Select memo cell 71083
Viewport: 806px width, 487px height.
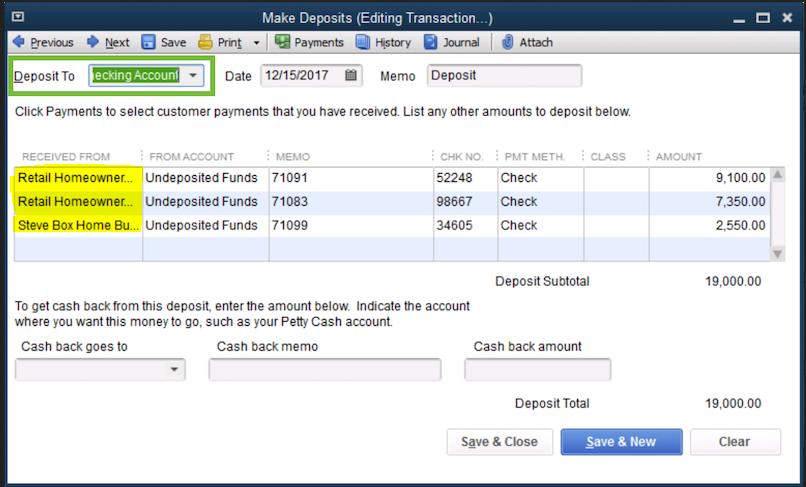351,202
